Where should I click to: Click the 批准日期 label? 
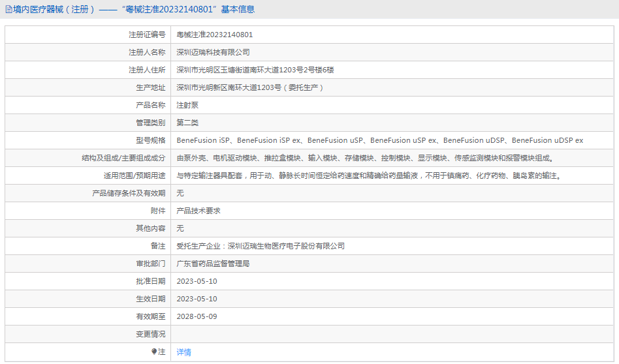point(150,281)
